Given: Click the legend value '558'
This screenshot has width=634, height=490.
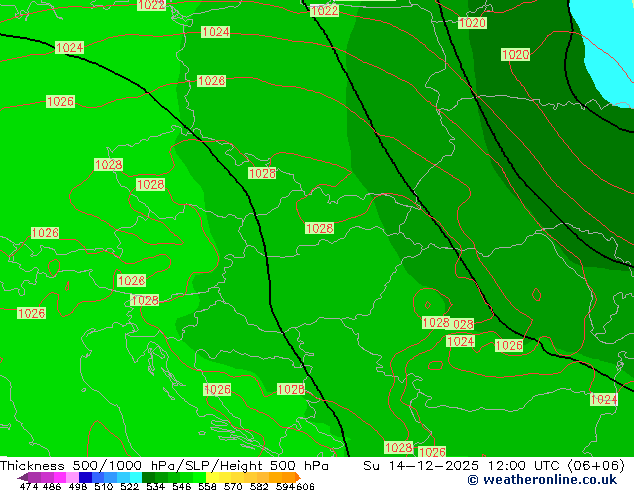Looking at the screenshot, I should [207, 486].
